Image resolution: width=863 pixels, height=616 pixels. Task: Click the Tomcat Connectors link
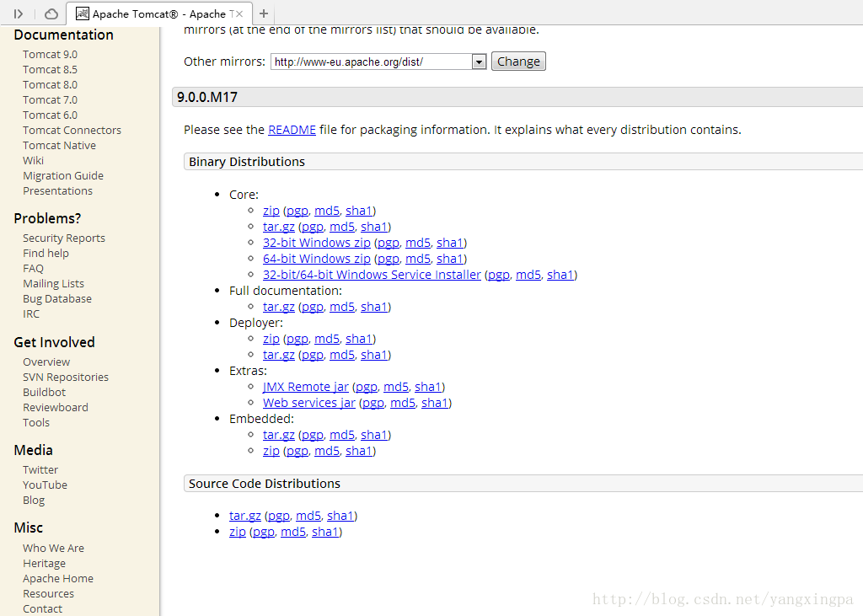(x=72, y=130)
